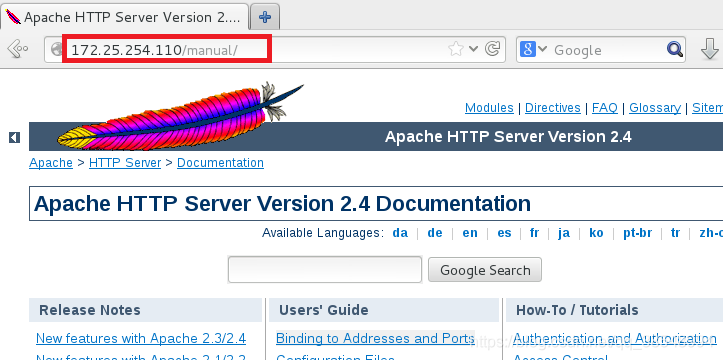Click the globe site identity icon
This screenshot has height=360, width=723.
pos(57,49)
